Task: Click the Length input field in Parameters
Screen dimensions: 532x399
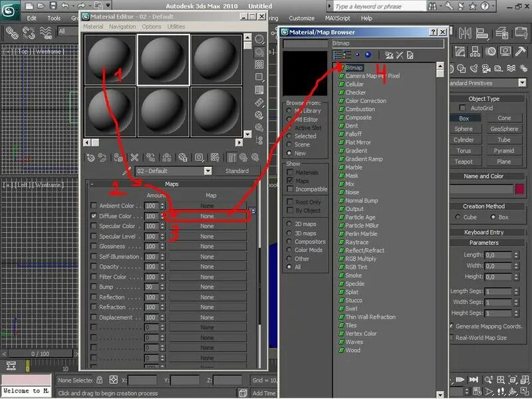Action: [x=497, y=255]
